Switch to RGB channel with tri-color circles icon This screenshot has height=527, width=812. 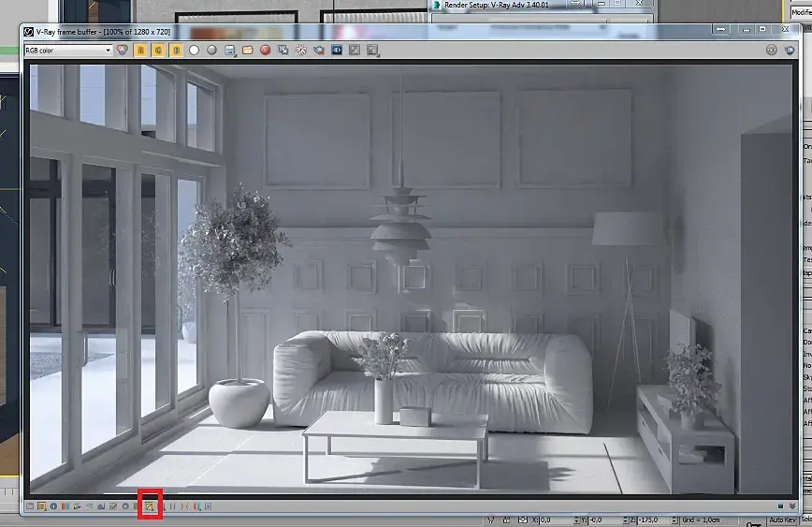point(123,51)
